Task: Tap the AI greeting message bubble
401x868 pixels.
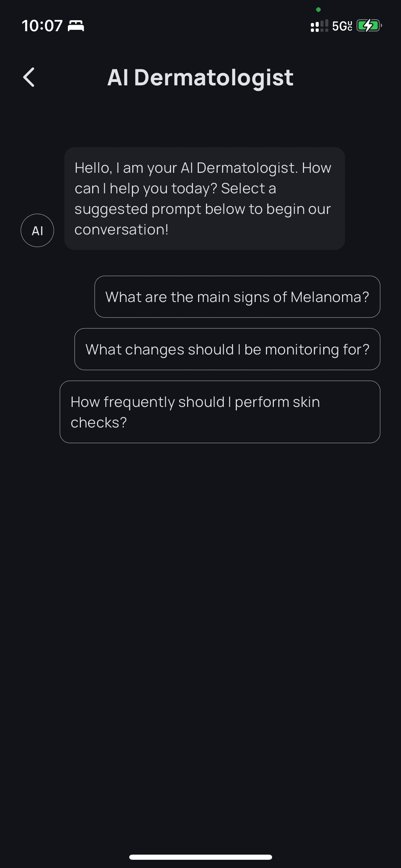Action: (x=205, y=198)
